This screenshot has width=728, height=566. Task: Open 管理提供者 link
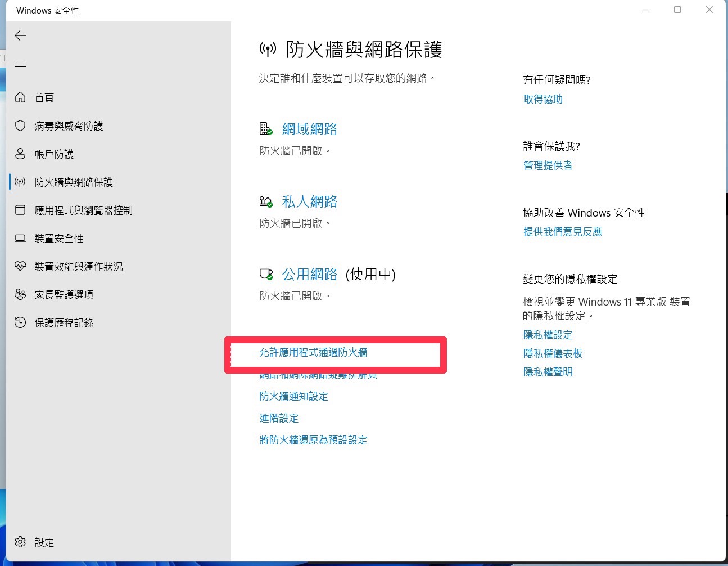click(548, 165)
